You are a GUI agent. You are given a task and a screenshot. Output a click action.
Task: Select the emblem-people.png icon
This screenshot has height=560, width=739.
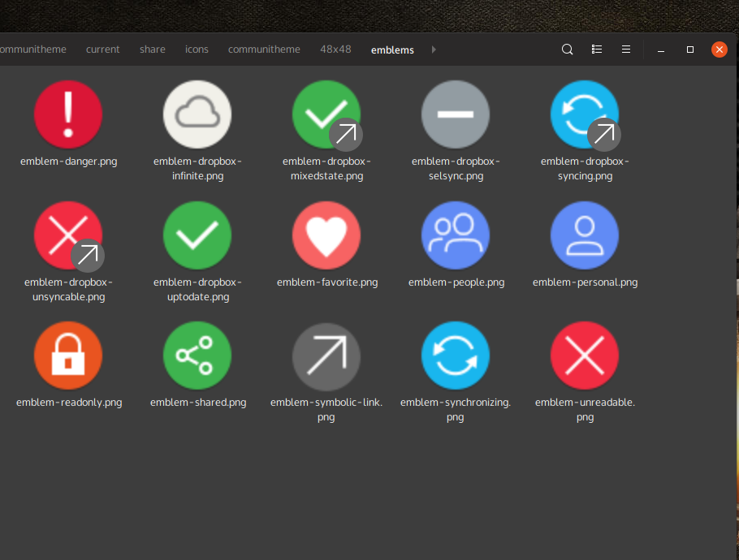point(456,235)
